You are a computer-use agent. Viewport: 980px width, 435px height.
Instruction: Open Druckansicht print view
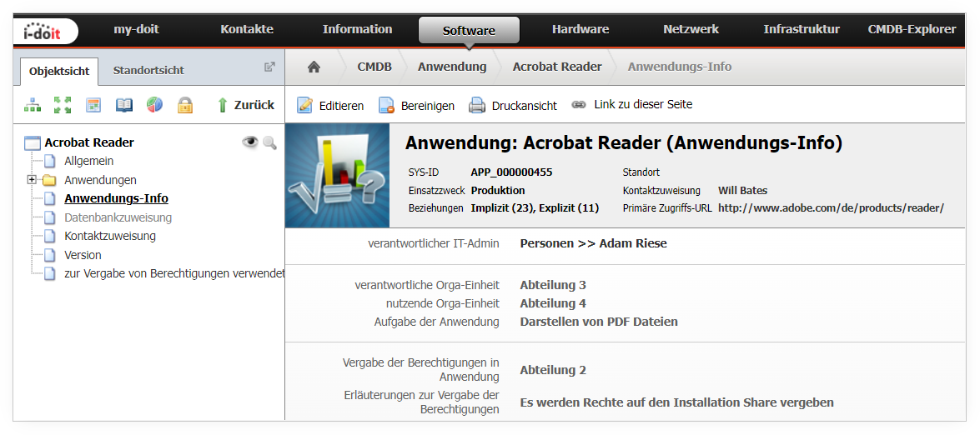(512, 106)
